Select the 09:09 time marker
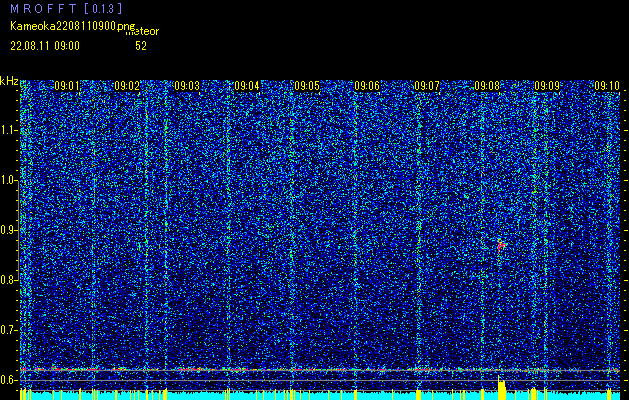629x400 pixels. 547,85
